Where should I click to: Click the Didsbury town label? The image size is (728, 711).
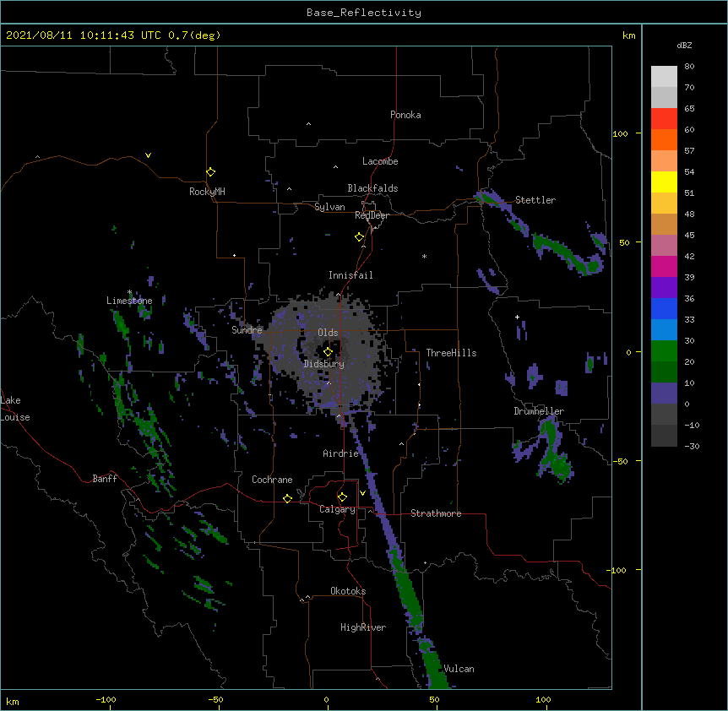324,364
